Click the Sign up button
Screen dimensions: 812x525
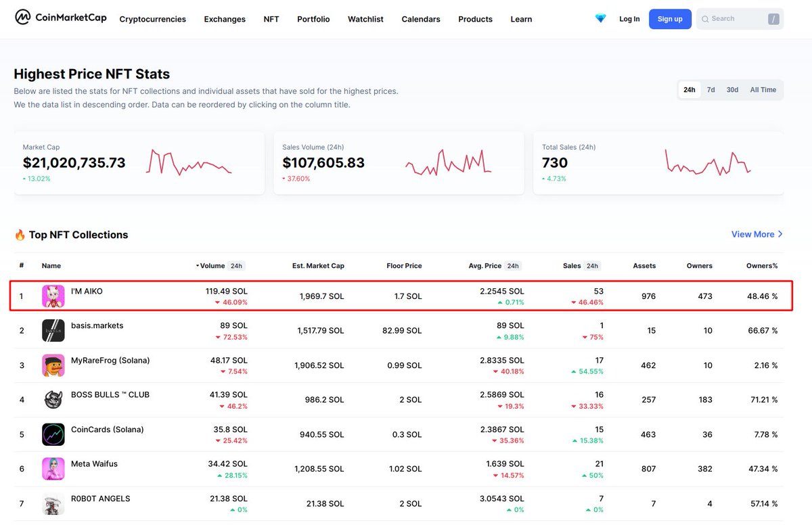click(x=670, y=19)
